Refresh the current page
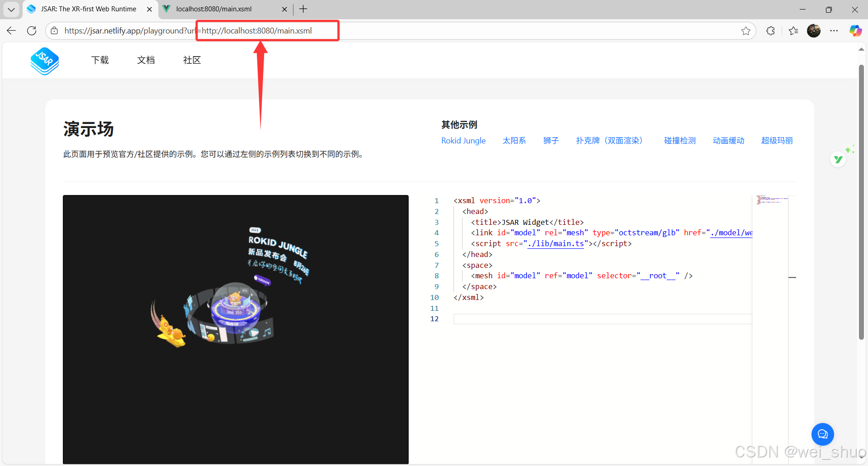 pyautogui.click(x=31, y=30)
